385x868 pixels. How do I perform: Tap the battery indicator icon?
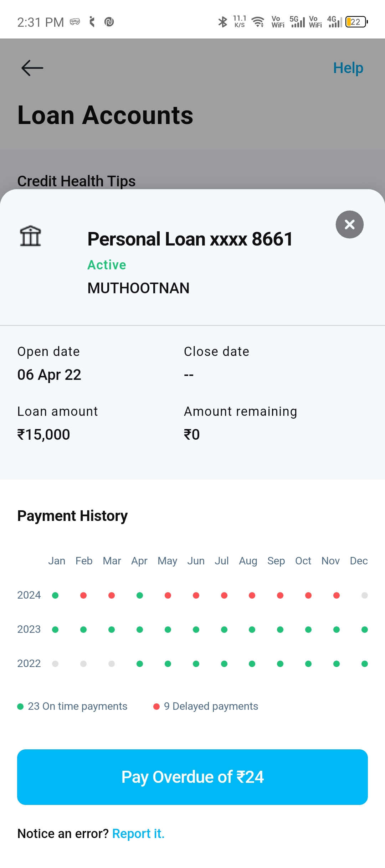coord(356,22)
